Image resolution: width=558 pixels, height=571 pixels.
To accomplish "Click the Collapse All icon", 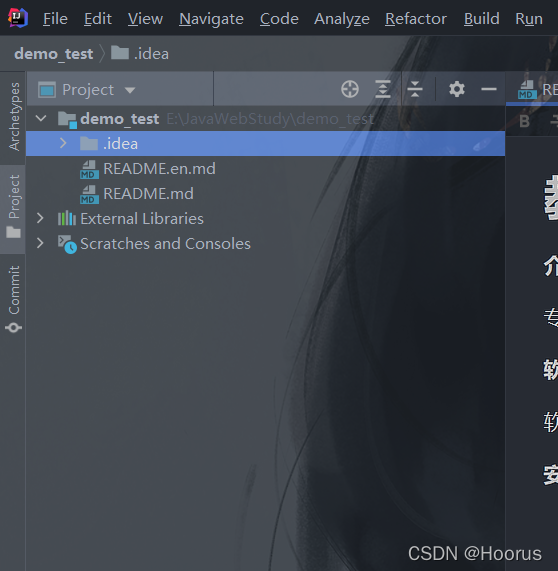I will [x=415, y=89].
